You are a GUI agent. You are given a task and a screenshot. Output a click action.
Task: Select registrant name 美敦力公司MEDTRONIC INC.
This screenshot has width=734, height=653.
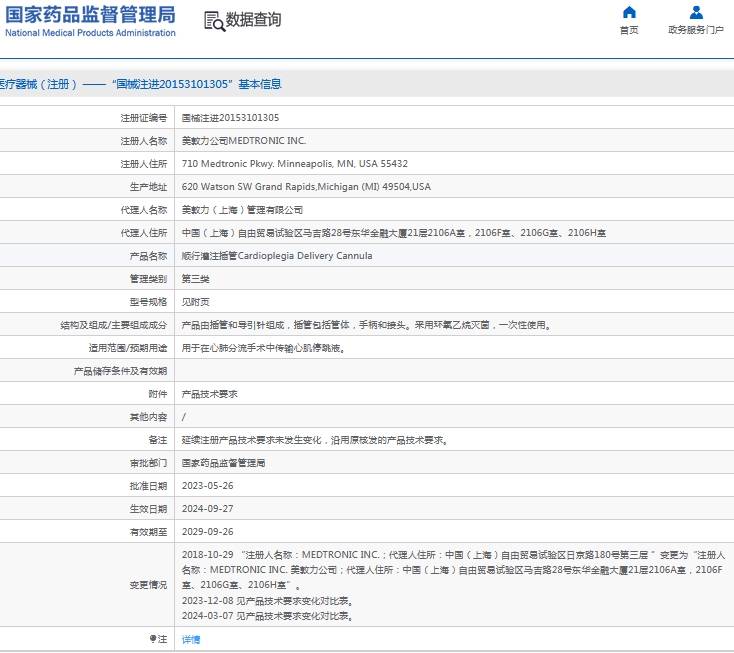[244, 141]
